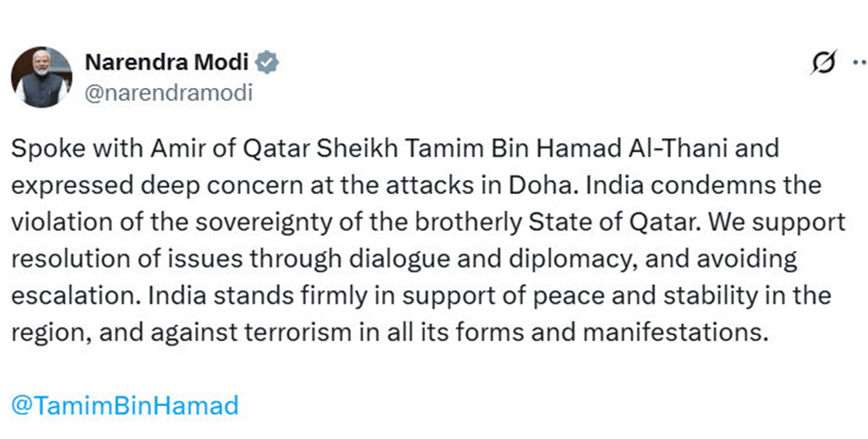The image size is (868, 439).
Task: Click the blue verified checkmark badge
Action: click(x=267, y=62)
